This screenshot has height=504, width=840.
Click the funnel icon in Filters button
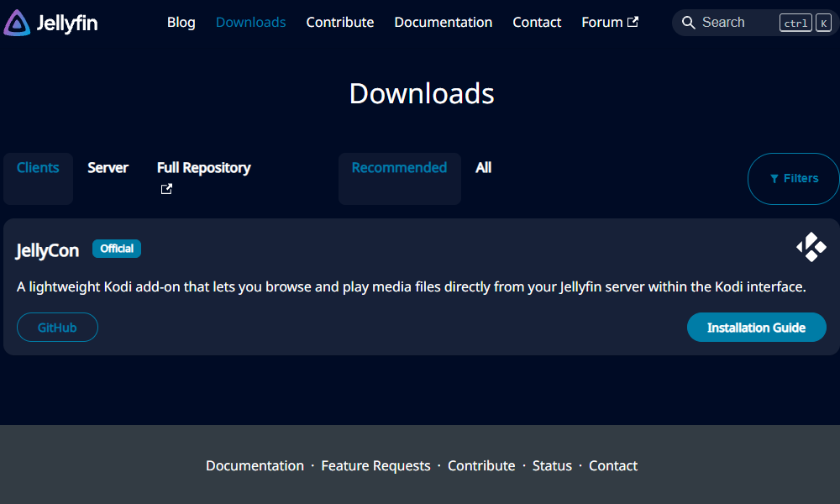tap(774, 179)
